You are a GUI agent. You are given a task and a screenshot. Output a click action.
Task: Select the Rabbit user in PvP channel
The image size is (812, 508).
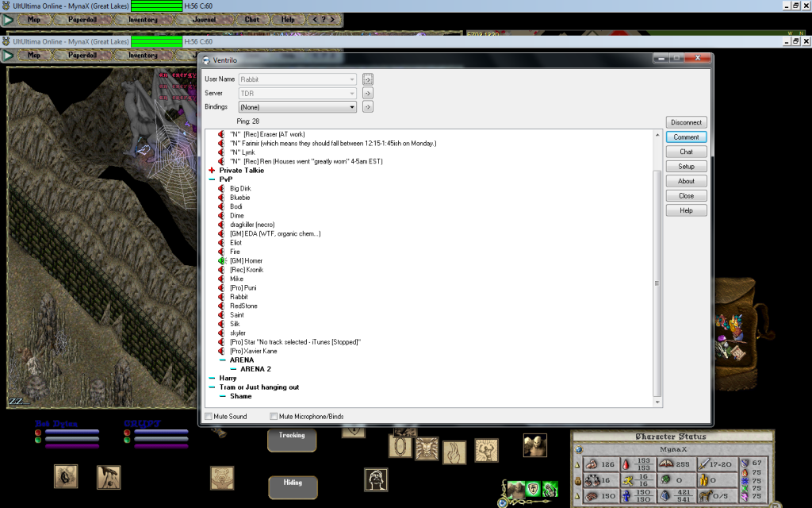click(239, 297)
